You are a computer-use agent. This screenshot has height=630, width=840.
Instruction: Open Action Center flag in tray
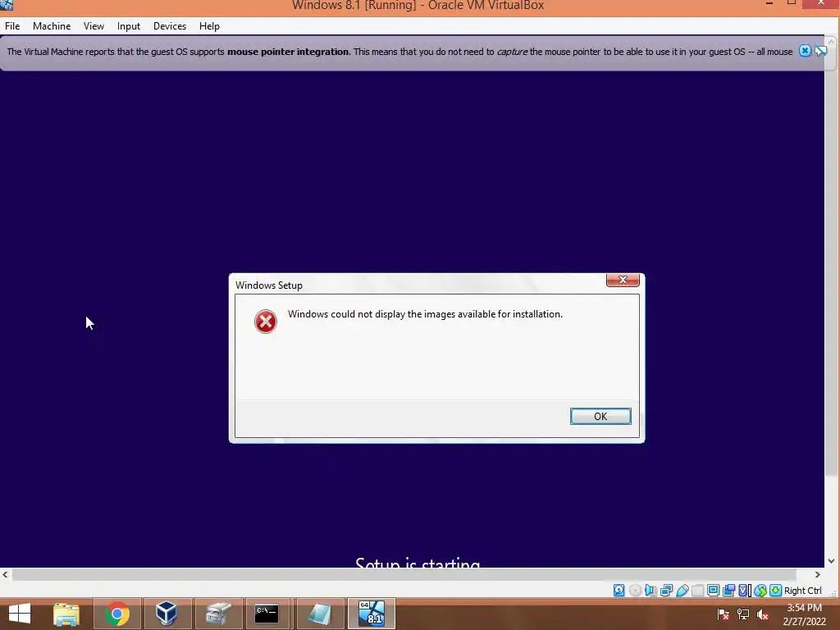[x=723, y=614]
